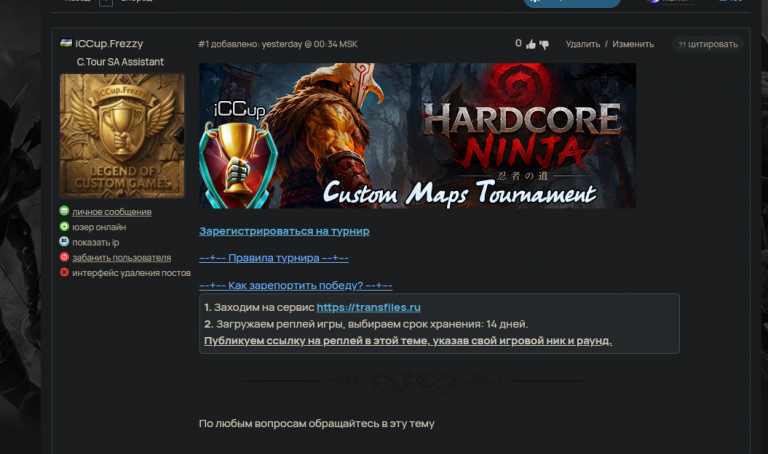The width and height of the screenshot is (768, 454).
Task: Click the 'Публикуем ссылку на реплей' underlined text
Action: (x=408, y=341)
